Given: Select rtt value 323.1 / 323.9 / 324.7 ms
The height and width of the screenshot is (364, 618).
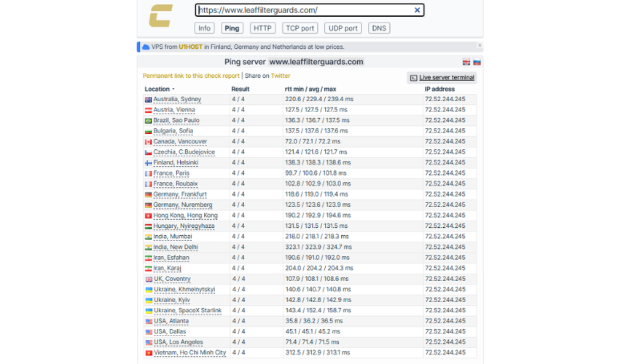Looking at the screenshot, I should click(x=318, y=247).
